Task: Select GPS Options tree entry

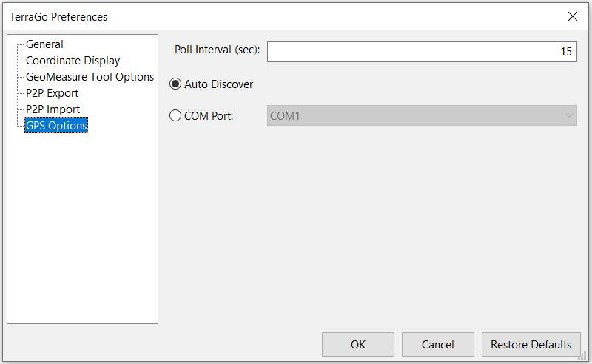Action: coord(56,125)
